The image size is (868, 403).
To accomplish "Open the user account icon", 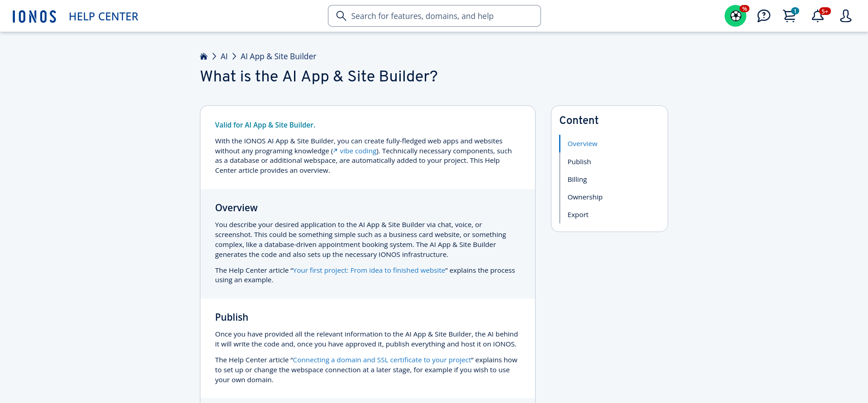I will point(845,16).
